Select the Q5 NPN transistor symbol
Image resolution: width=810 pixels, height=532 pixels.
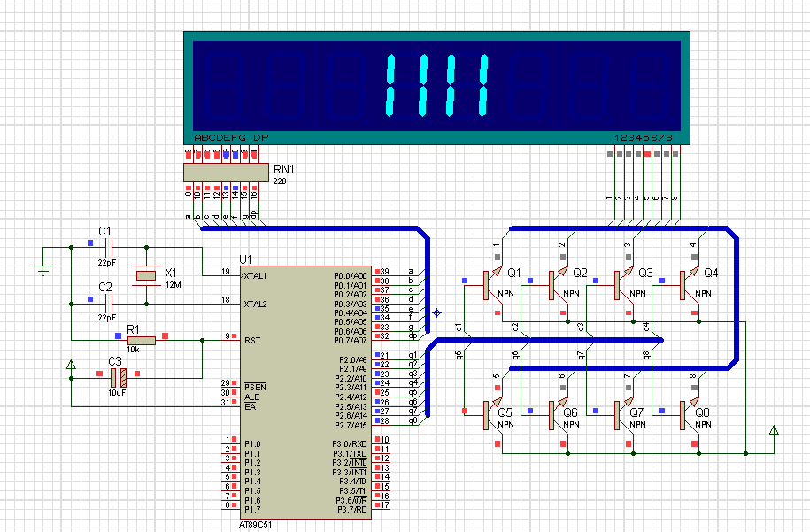pyautogui.click(x=493, y=415)
